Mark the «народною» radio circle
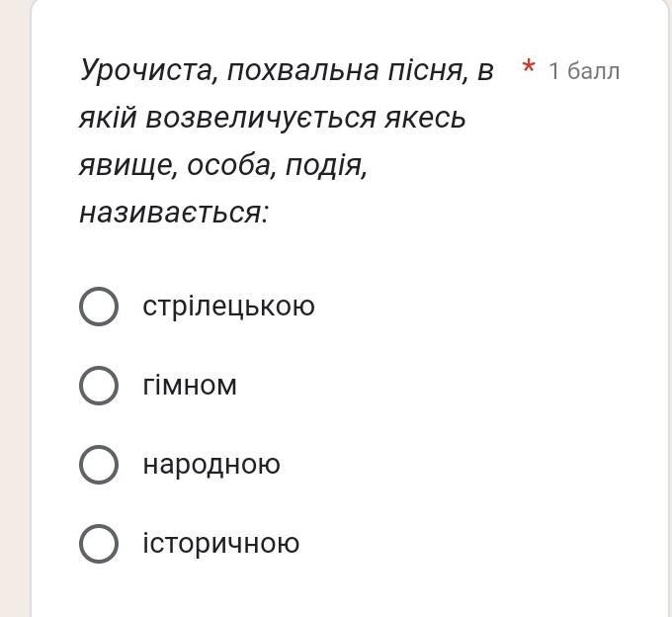The width and height of the screenshot is (672, 617). click(99, 465)
